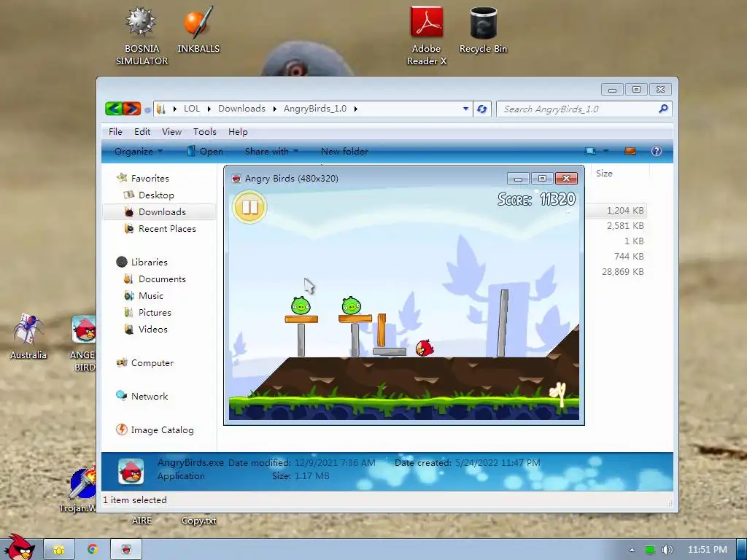Screen dimensions: 747x560
Task: Click AngryBirds_1.0 breadcrumb segment
Action: 315,109
